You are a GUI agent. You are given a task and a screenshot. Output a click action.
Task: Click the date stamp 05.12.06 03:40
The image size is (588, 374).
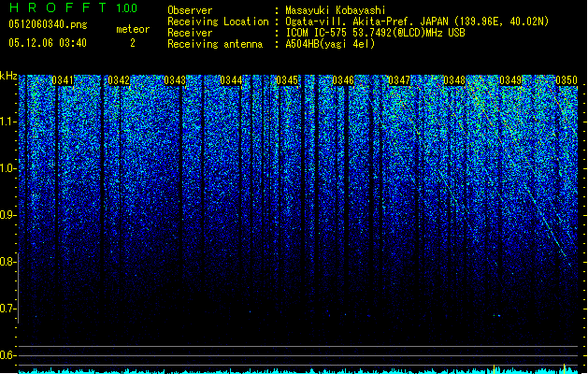48,43
